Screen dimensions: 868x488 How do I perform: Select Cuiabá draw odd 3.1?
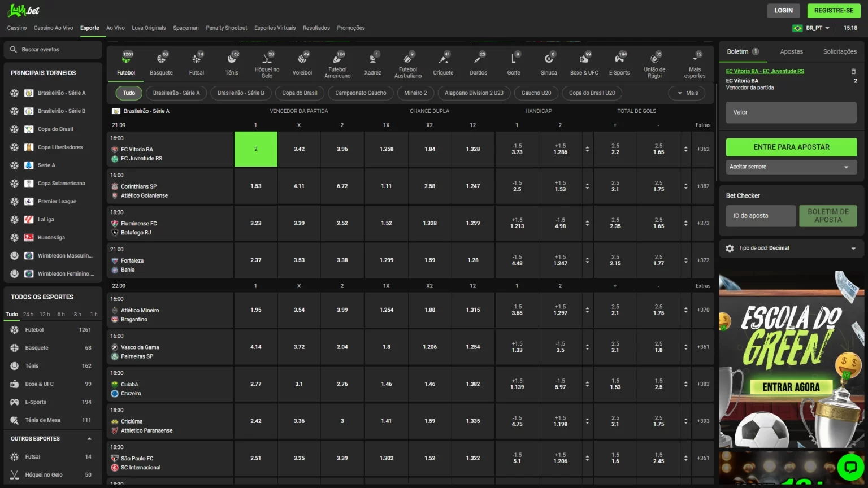(x=299, y=384)
